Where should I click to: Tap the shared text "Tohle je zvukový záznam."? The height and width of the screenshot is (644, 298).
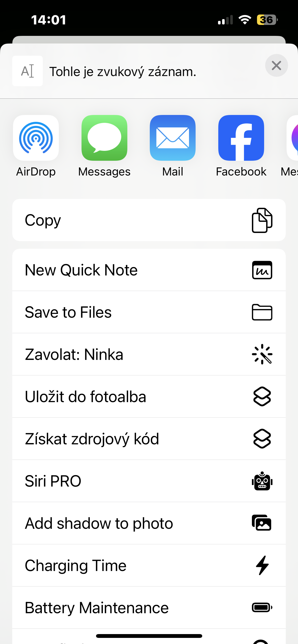pyautogui.click(x=123, y=72)
